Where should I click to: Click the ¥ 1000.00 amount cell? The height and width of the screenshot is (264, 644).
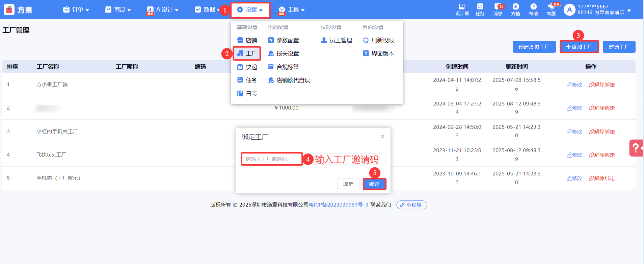click(287, 108)
